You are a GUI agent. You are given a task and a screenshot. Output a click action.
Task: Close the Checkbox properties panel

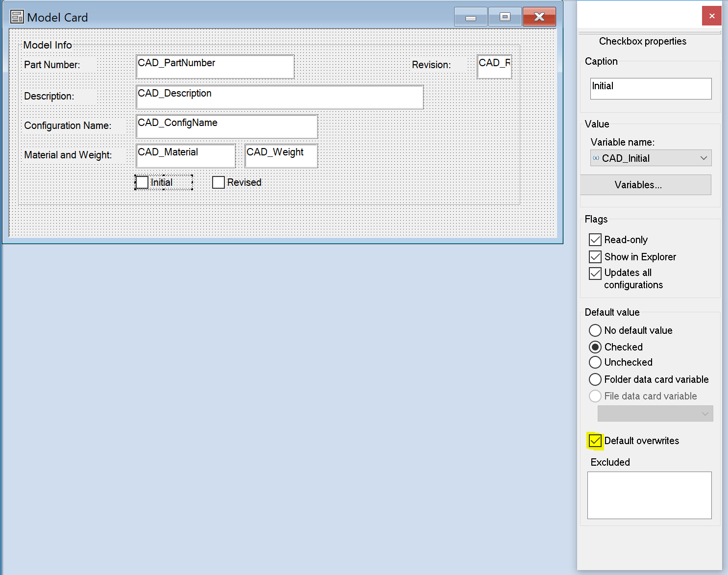711,16
